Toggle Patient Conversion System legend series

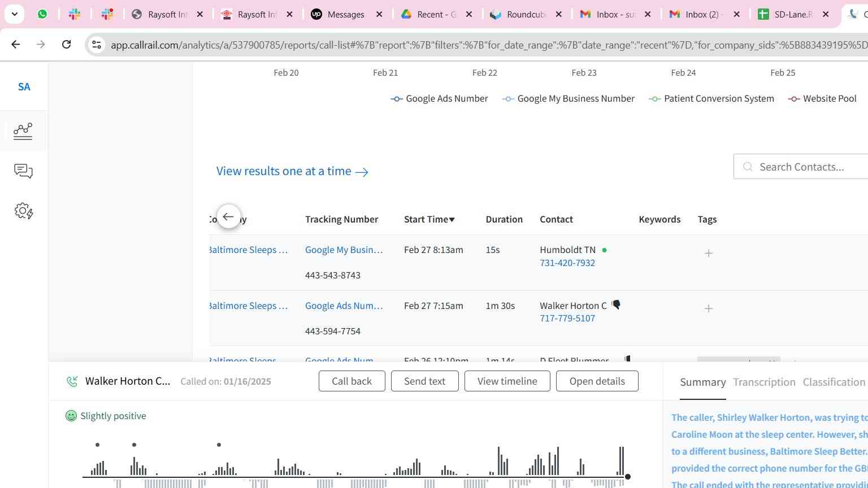711,99
